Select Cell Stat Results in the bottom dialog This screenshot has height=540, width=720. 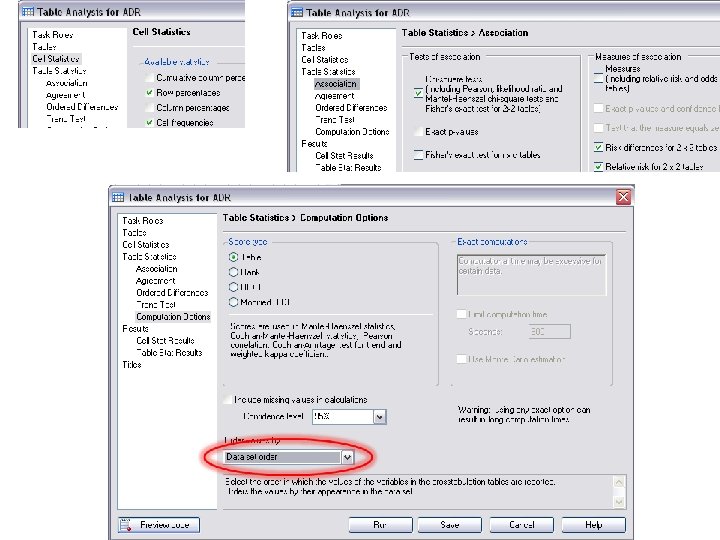coord(165,341)
